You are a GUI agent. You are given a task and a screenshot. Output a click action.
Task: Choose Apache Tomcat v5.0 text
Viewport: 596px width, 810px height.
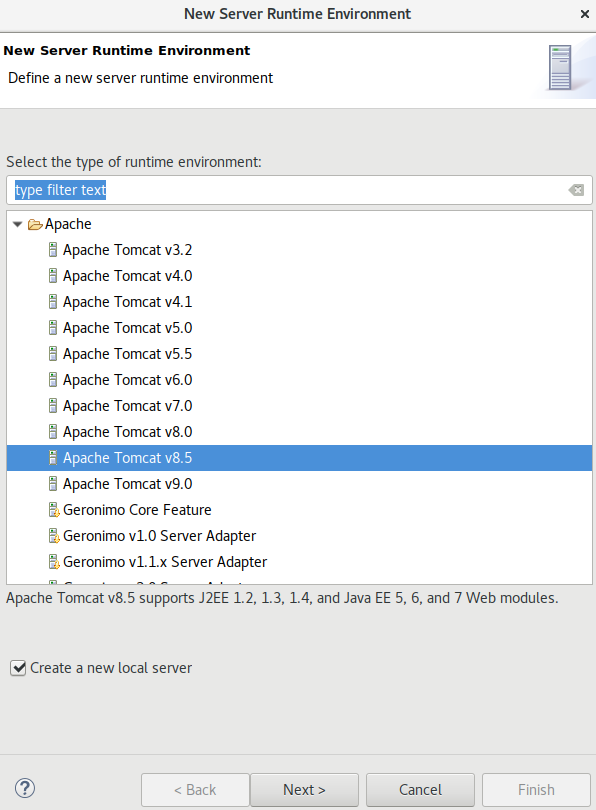[128, 328]
